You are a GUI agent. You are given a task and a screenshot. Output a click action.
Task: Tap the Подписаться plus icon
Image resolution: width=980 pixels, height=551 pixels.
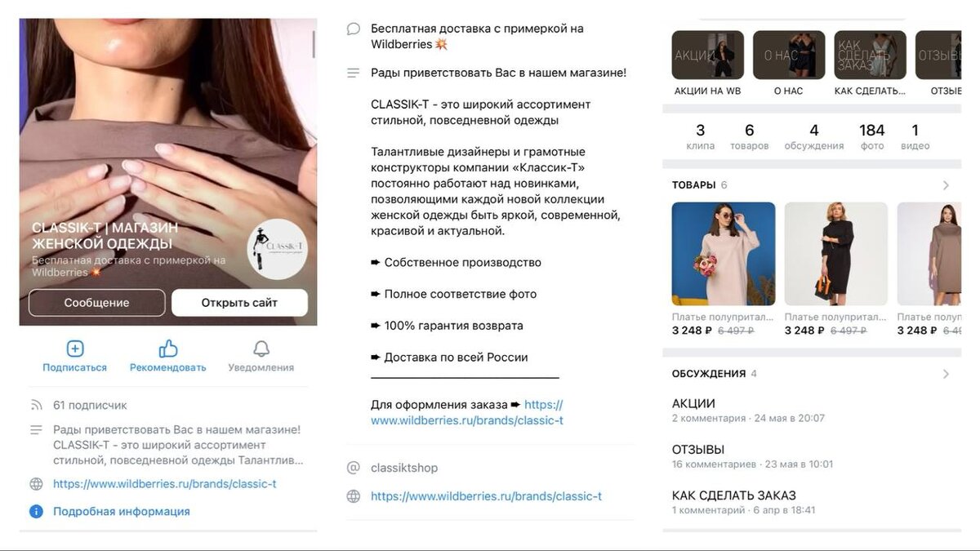coord(74,349)
